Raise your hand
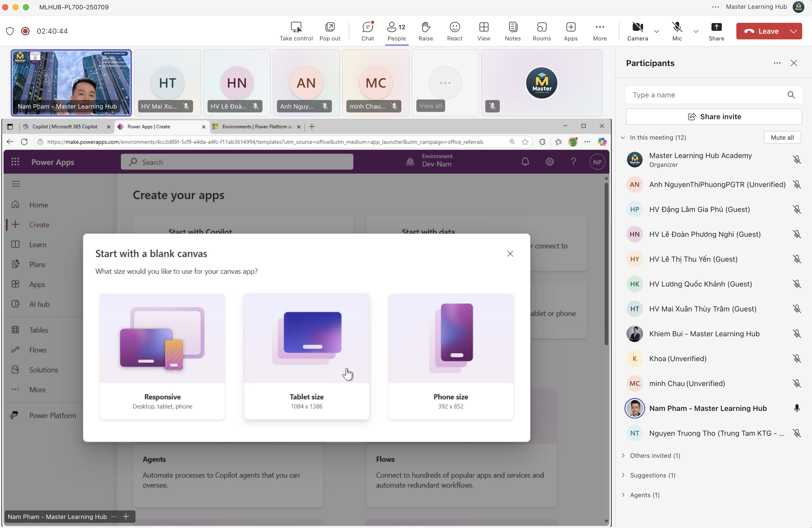The image size is (812, 528). click(425, 31)
